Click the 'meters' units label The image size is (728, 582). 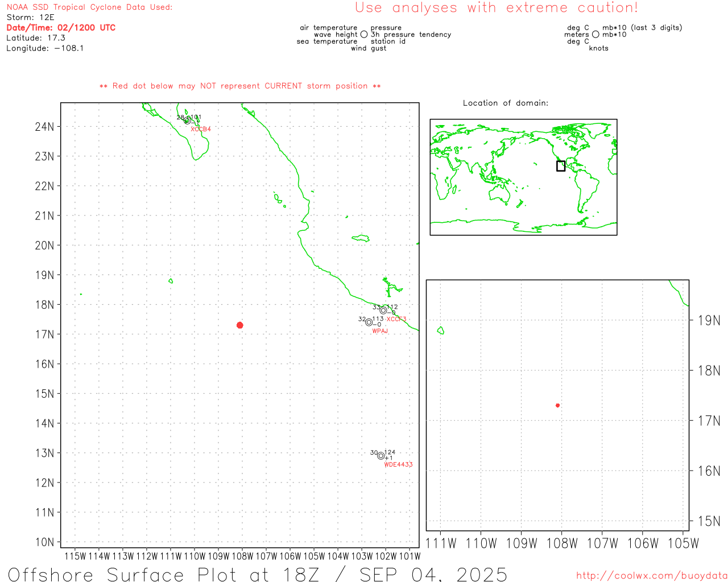(x=577, y=35)
